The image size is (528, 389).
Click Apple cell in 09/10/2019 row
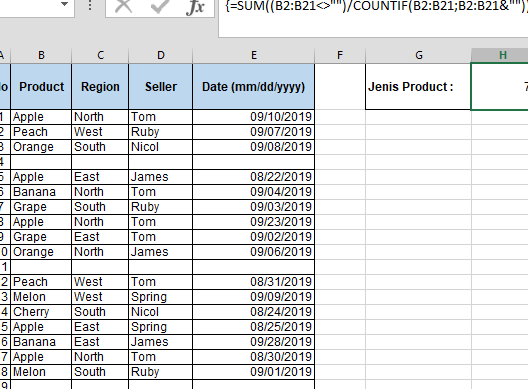(x=41, y=117)
